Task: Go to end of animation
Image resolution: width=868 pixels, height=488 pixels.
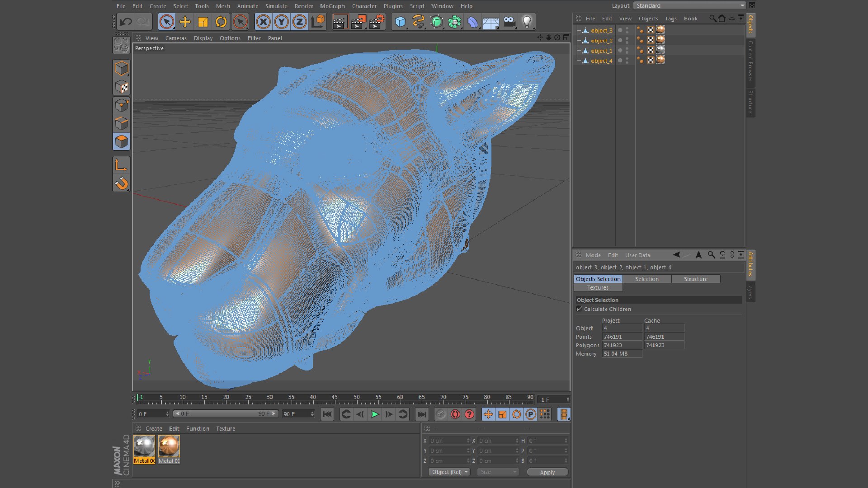Action: click(421, 414)
